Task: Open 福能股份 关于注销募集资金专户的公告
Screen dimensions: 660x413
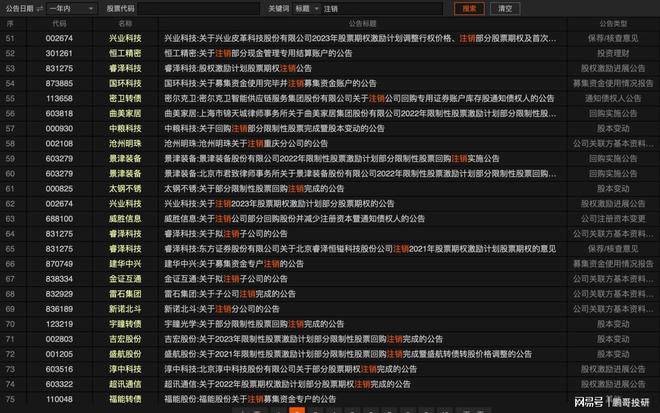Action: coord(250,400)
